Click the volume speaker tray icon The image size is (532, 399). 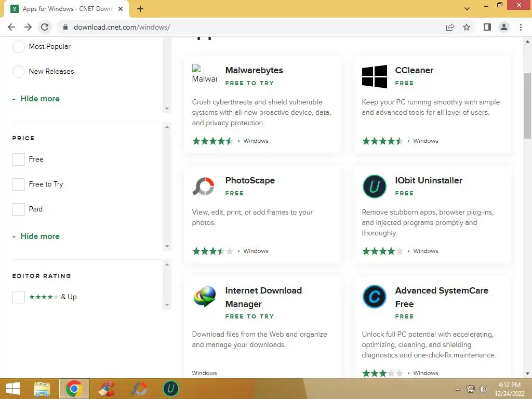coord(483,389)
